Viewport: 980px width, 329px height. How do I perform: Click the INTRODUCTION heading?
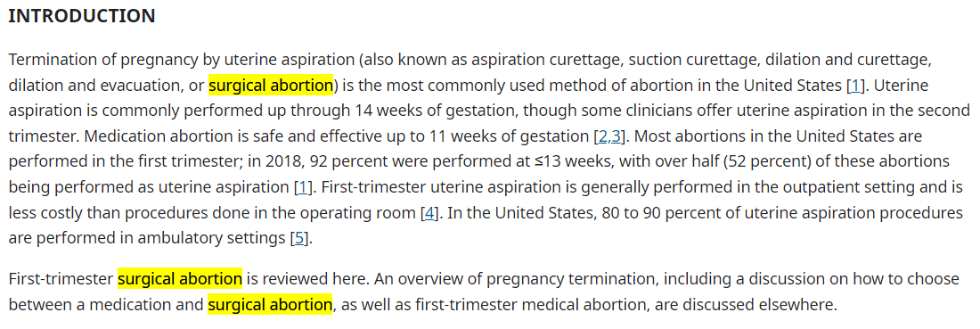[x=82, y=16]
